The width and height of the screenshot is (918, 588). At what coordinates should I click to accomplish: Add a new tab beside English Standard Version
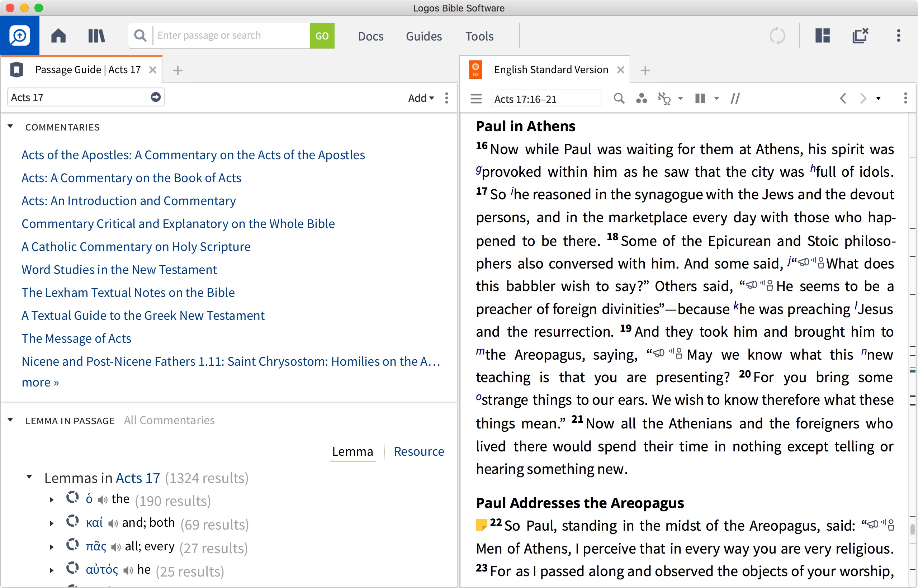point(645,70)
